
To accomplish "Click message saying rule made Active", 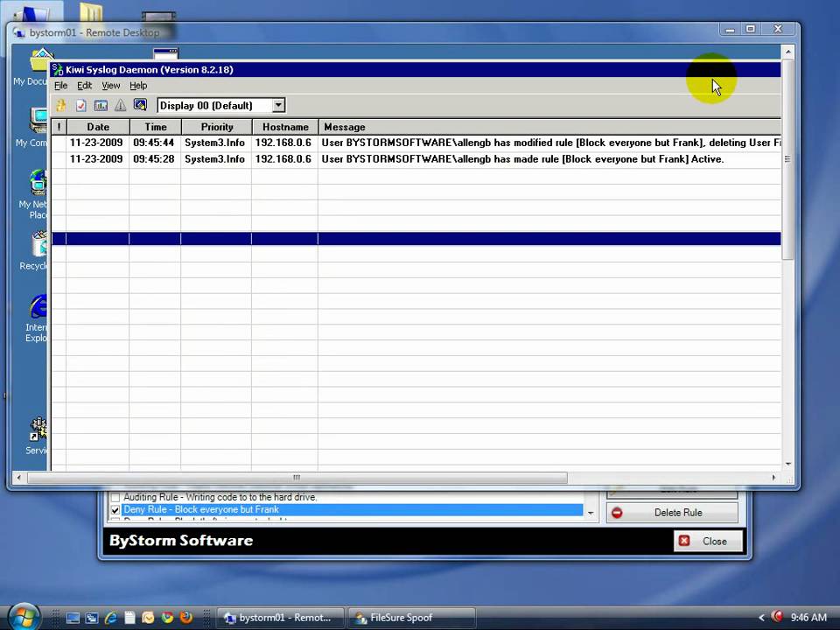I will 522,159.
